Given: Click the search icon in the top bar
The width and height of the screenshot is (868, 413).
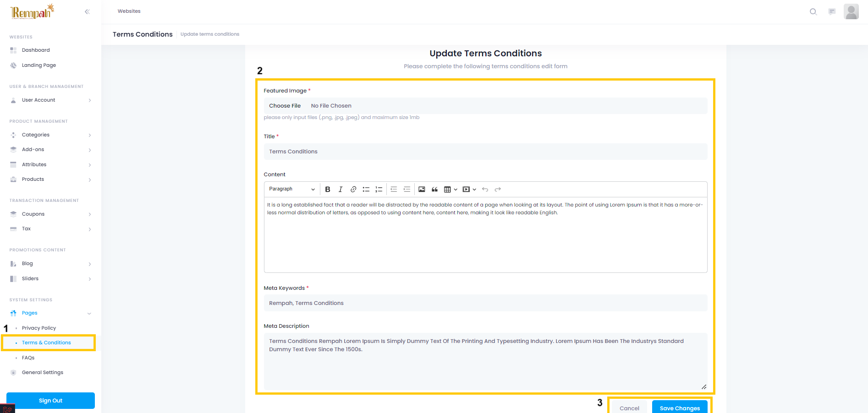Looking at the screenshot, I should 813,11.
